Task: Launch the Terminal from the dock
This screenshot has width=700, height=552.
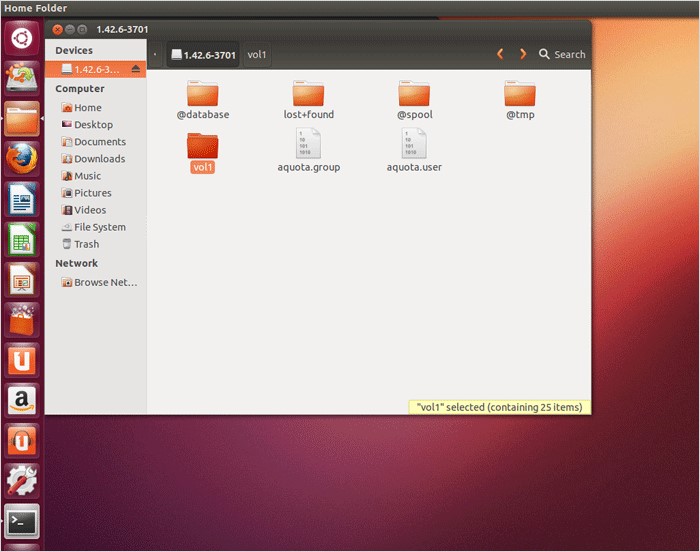Action: click(x=21, y=521)
